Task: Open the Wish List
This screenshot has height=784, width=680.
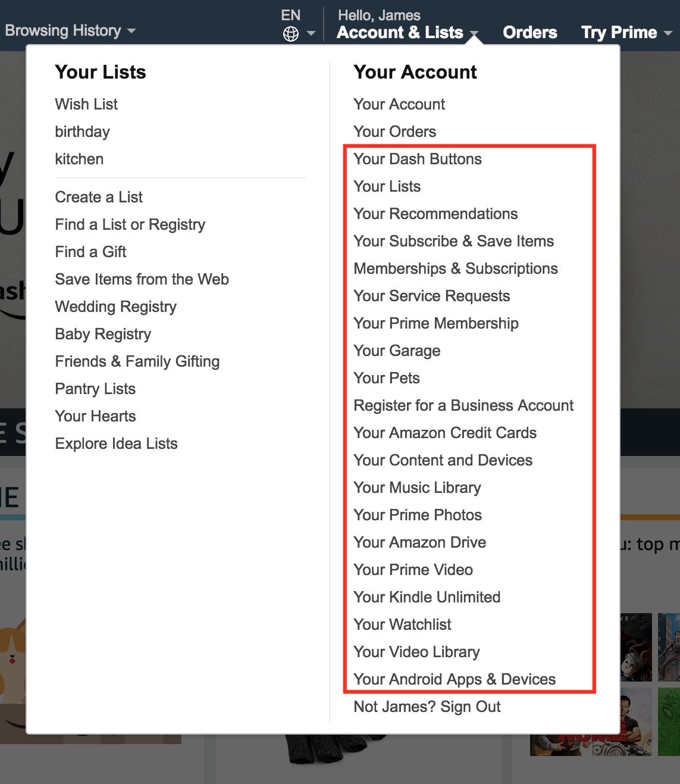Action: (86, 104)
